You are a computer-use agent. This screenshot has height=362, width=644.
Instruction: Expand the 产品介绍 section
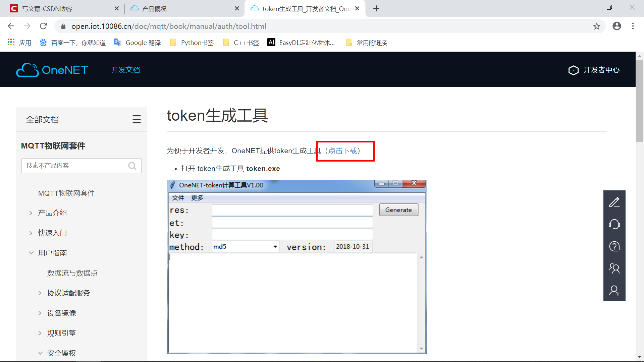(52, 213)
